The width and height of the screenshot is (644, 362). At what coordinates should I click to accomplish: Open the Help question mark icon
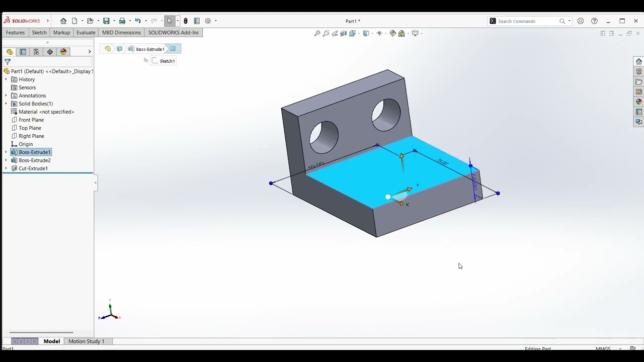point(594,21)
